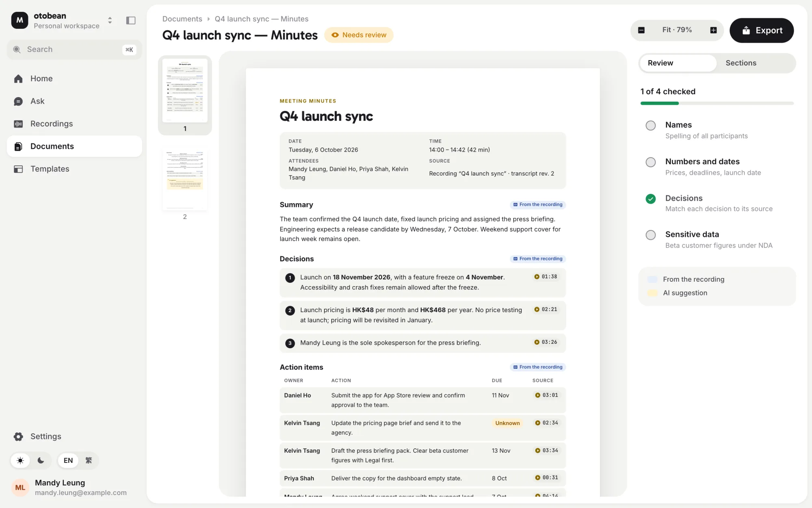The width and height of the screenshot is (812, 508).
Task: Play source timestamp 01:38
Action: click(546, 277)
